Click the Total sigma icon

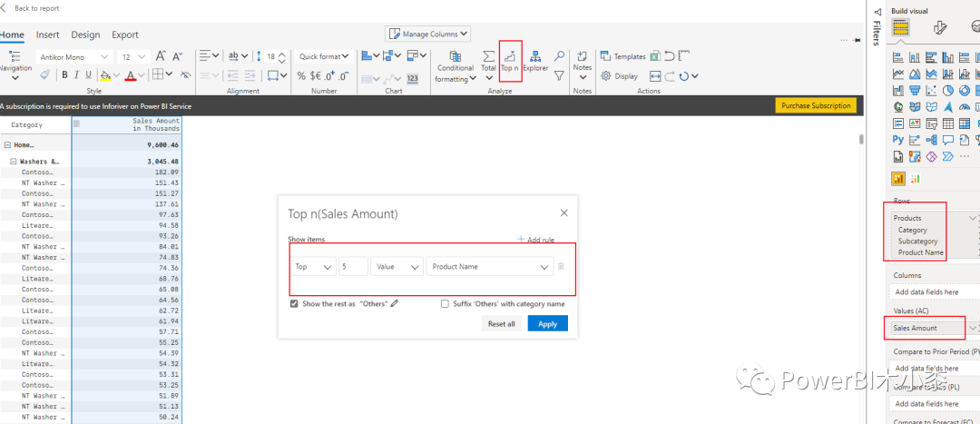point(488,56)
